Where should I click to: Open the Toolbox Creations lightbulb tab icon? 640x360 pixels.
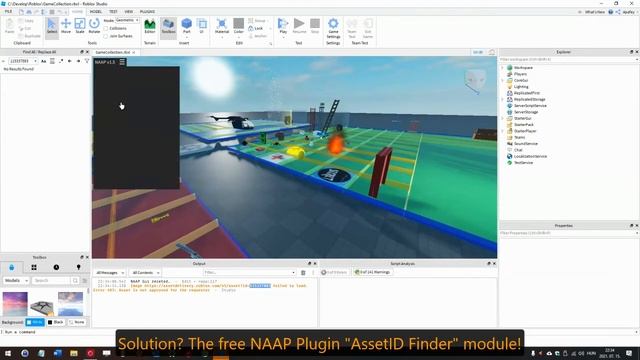[x=78, y=267]
